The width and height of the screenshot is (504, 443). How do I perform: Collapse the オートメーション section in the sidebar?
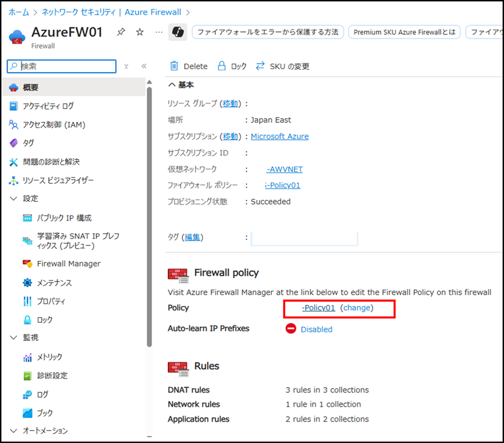pyautogui.click(x=13, y=431)
